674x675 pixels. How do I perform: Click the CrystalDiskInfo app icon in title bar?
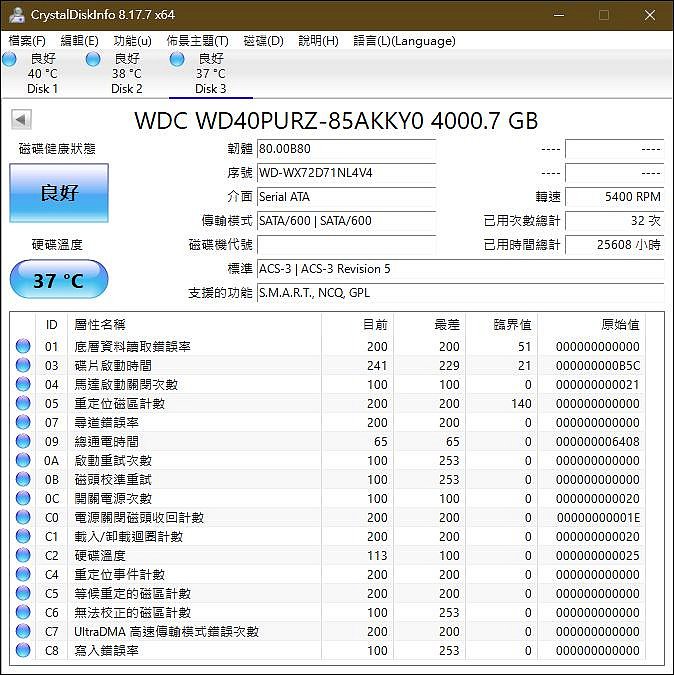tap(17, 15)
